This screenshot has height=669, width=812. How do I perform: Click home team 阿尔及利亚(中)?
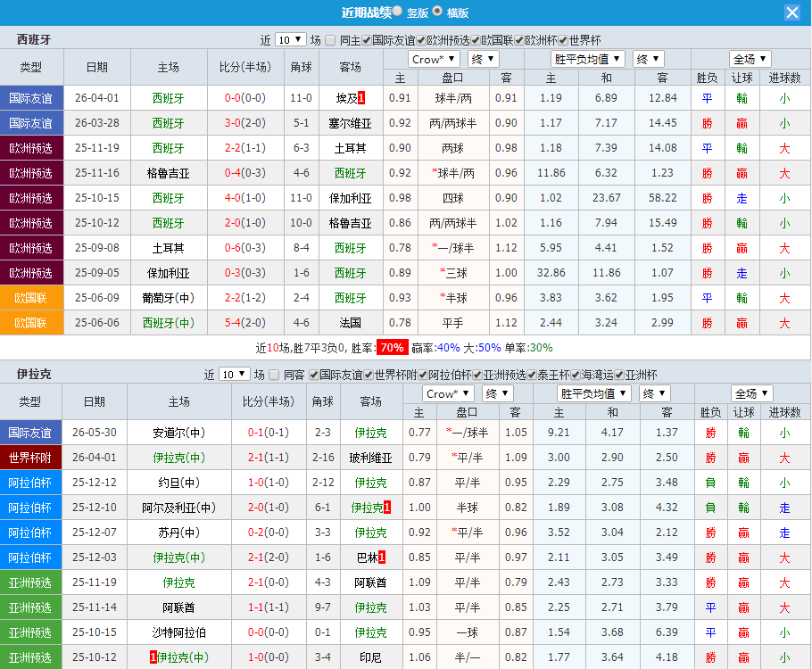tap(178, 508)
